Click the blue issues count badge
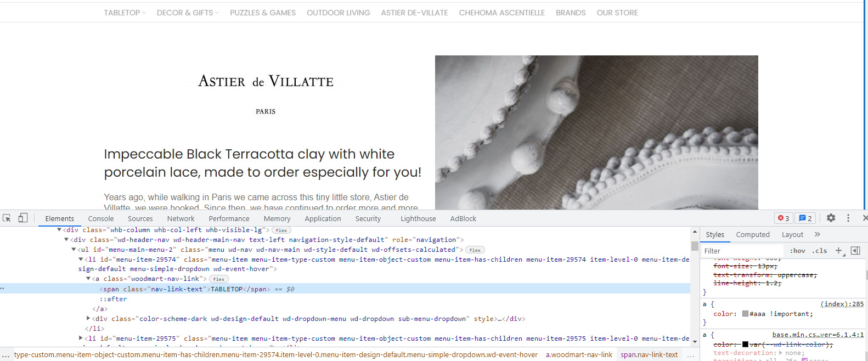 coord(805,218)
